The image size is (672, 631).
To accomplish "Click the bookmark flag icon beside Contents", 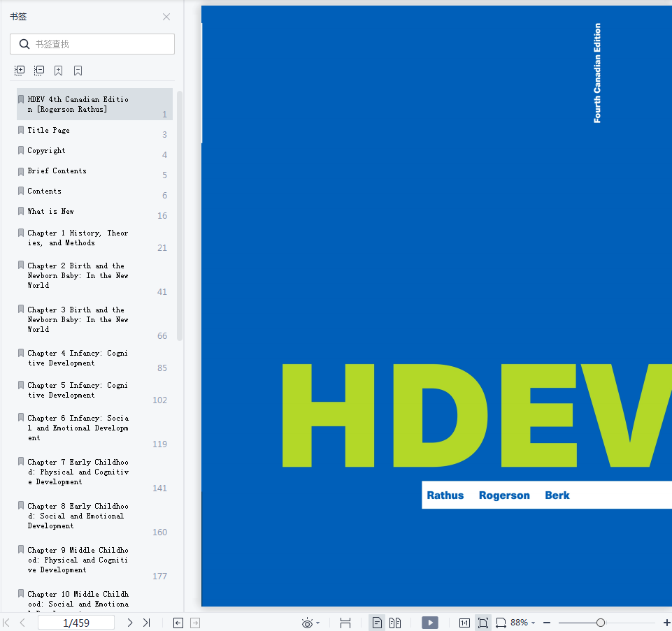I will pyautogui.click(x=20, y=191).
